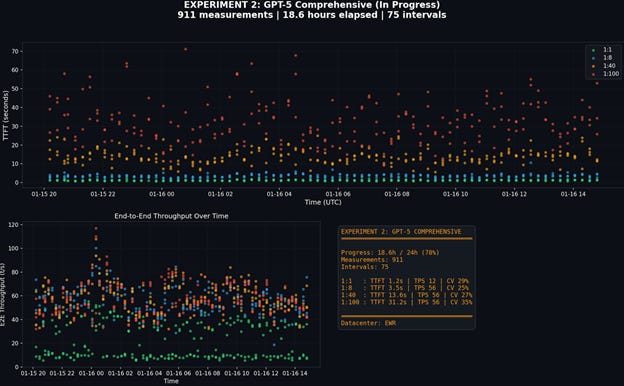Click the 'EXPERIMENT 2: GPT-5 COMPREHENSIVE' stats box header
Viewport: 624px width, 386px height.
(401, 232)
